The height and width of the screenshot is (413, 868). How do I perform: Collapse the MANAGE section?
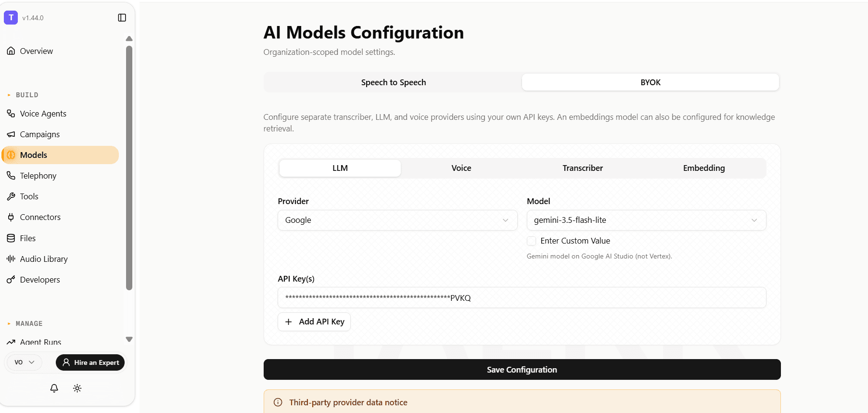point(25,323)
